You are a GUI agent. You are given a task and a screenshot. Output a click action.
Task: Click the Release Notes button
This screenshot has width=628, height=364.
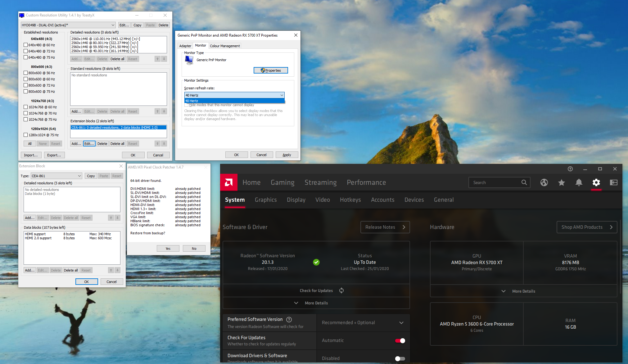point(385,227)
